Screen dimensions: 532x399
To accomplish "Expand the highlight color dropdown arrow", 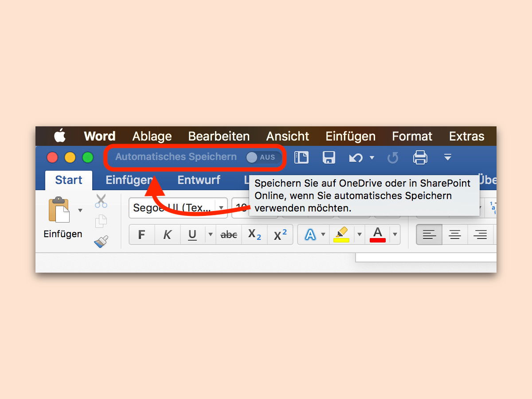I will tap(360, 235).
